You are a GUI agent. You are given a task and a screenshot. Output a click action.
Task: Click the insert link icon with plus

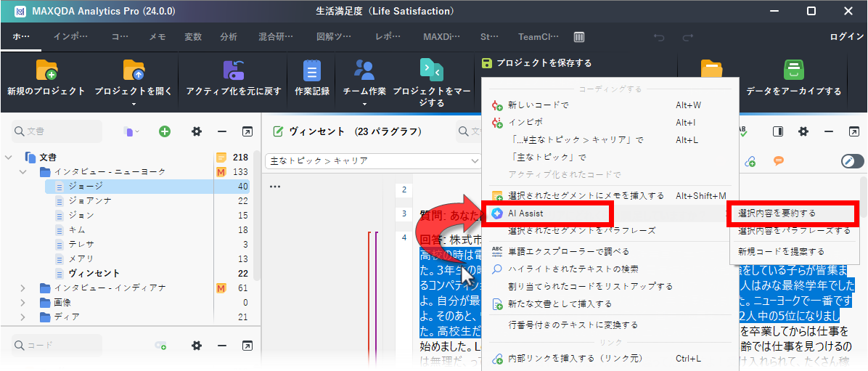pos(750,161)
